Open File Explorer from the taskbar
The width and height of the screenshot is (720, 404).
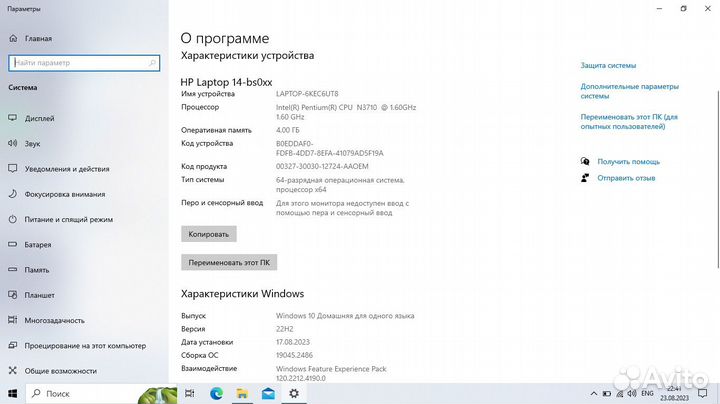(x=242, y=393)
